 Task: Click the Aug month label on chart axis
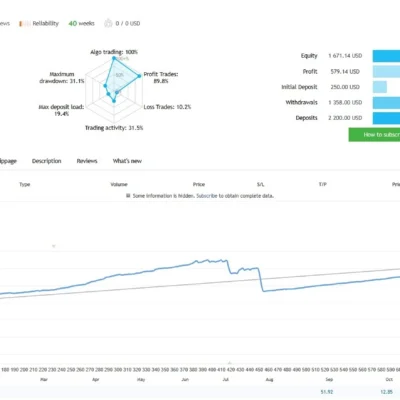tap(269, 380)
